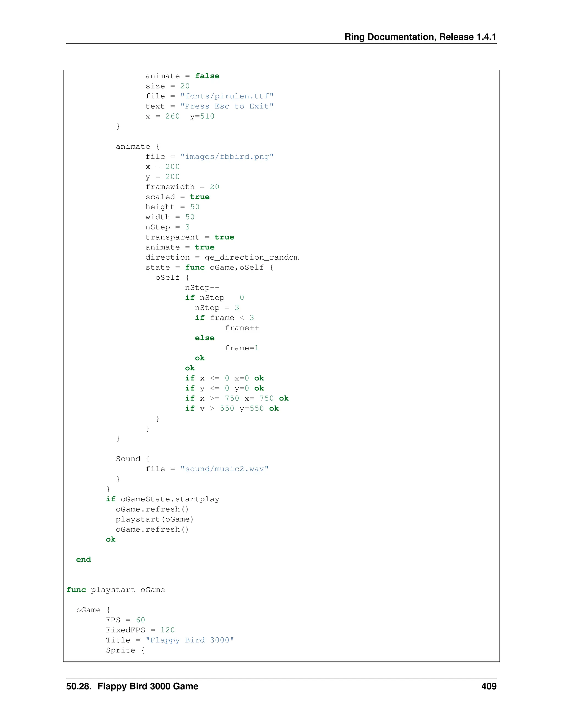Click the 'func playstart oGame' definition
Image resolution: width=563 pixels, height=728 pixels.
coord(115,590)
